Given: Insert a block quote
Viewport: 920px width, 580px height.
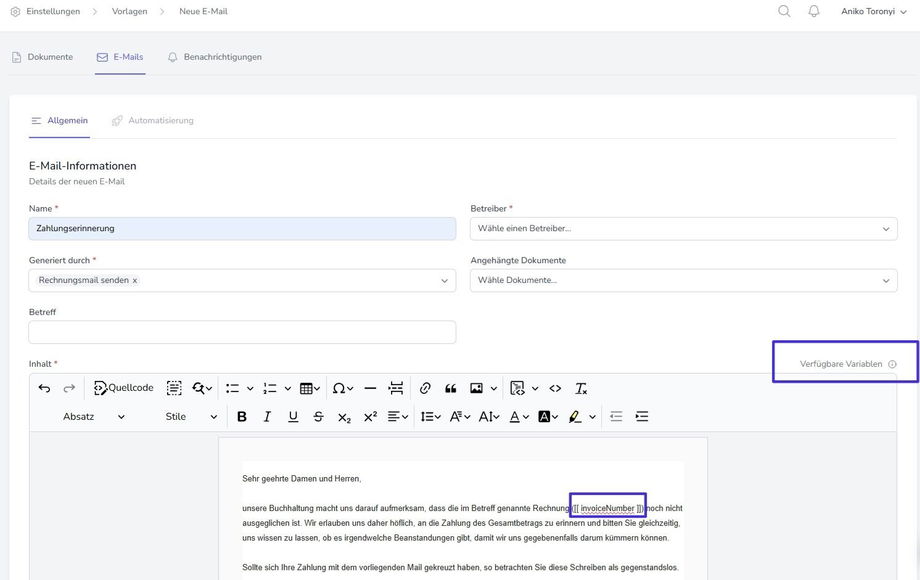Looking at the screenshot, I should (x=450, y=388).
